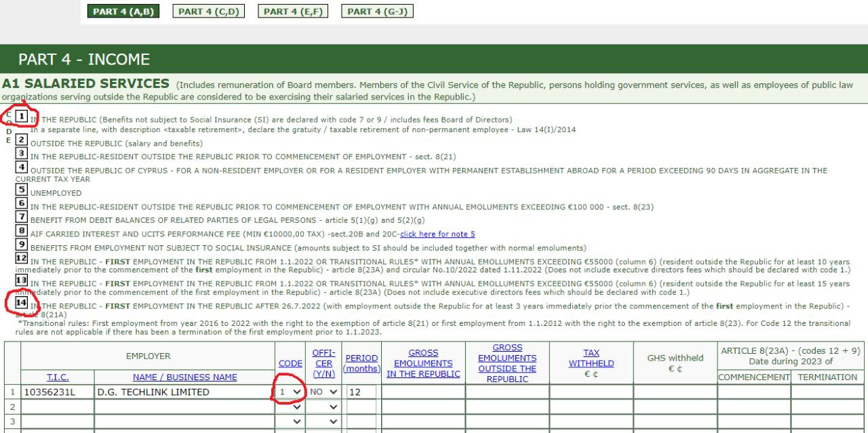Click row 1 Tax Withheld input field
This screenshot has width=868, height=433.
(591, 392)
